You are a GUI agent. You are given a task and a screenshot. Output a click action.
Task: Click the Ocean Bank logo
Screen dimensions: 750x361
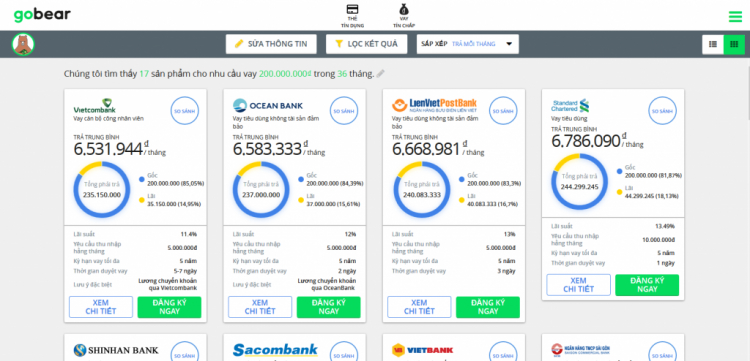click(x=268, y=106)
